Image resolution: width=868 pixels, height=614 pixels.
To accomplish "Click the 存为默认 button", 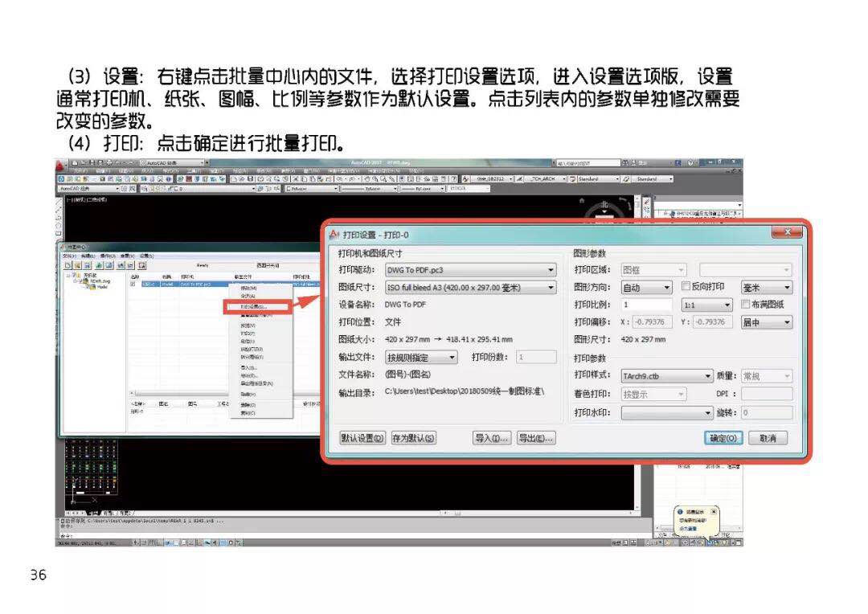I will (414, 438).
